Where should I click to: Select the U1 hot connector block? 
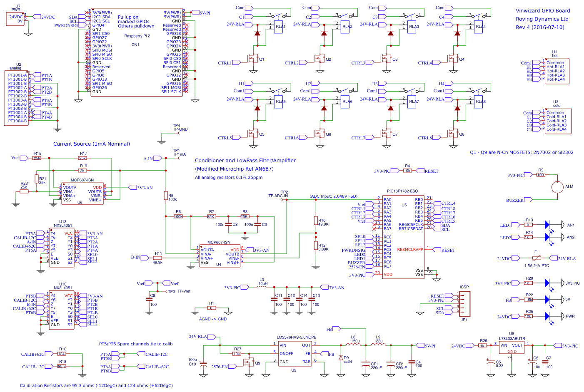point(557,71)
